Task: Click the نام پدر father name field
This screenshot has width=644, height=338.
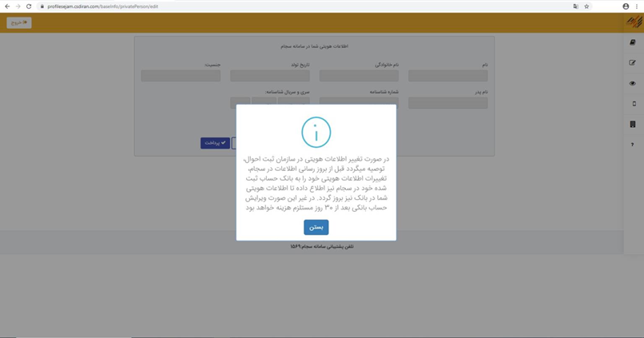Action: click(447, 102)
